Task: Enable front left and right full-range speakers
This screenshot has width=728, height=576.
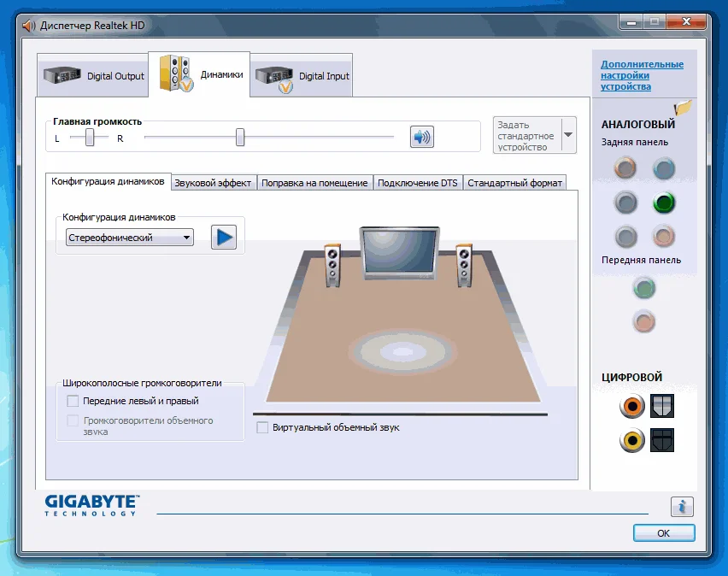Action: (x=73, y=401)
